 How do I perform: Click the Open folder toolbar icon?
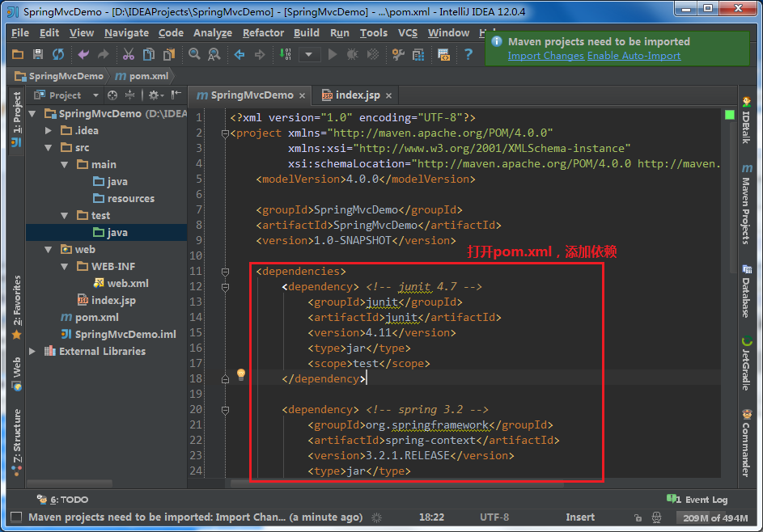coord(18,54)
